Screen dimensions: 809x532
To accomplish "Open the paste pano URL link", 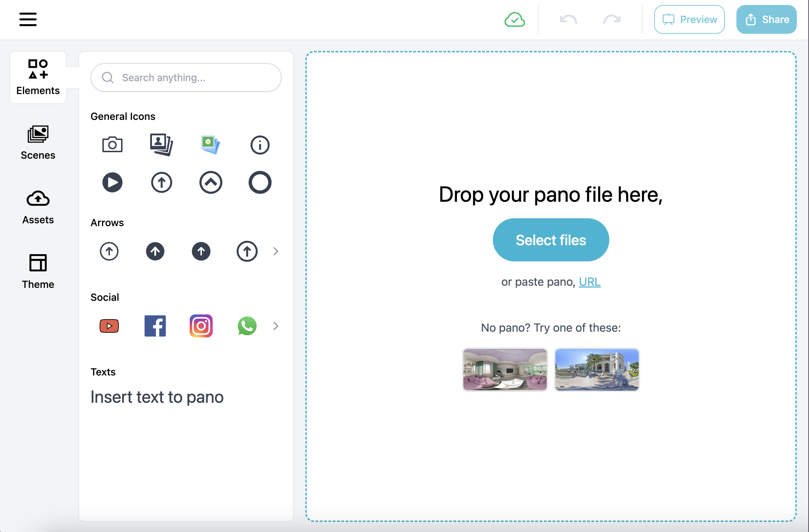I will tap(589, 281).
